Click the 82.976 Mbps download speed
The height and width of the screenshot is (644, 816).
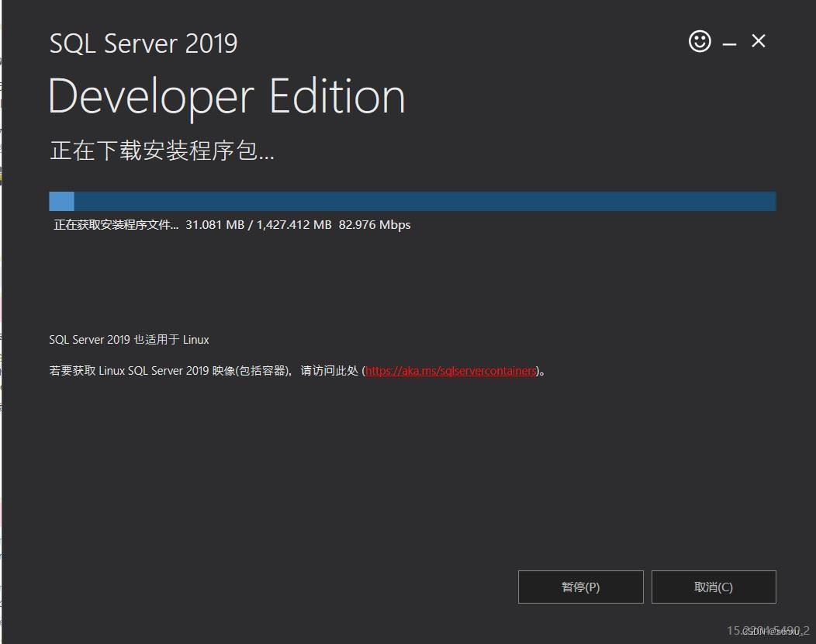[375, 225]
